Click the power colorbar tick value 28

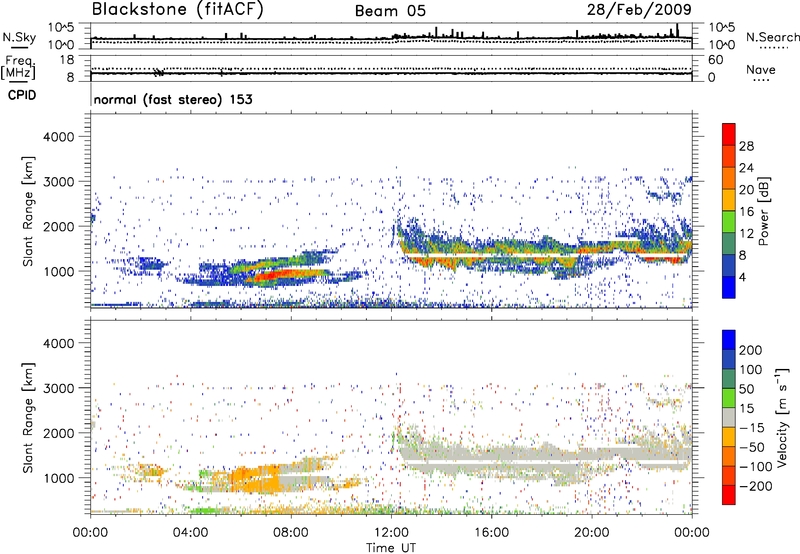[x=746, y=146]
